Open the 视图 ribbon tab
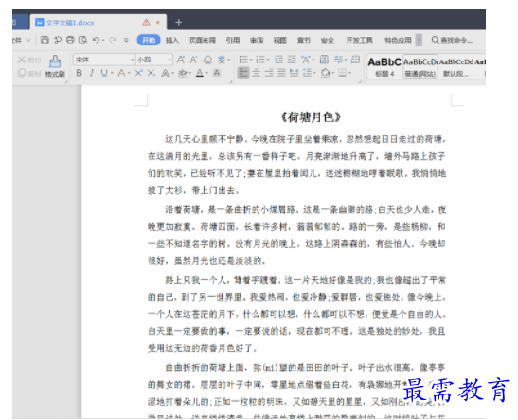The image size is (518, 420). pyautogui.click(x=279, y=40)
